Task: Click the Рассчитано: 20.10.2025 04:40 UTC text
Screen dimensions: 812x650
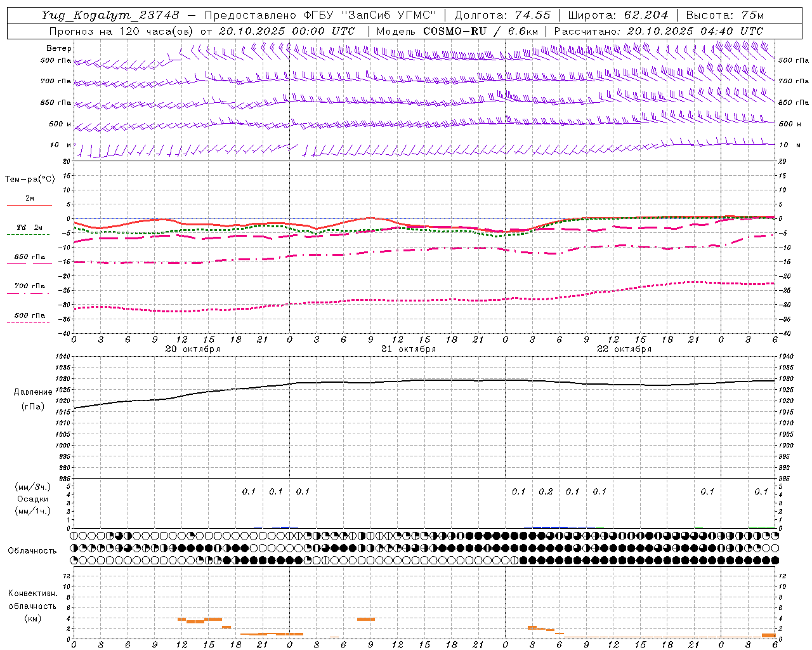Action: click(x=658, y=31)
